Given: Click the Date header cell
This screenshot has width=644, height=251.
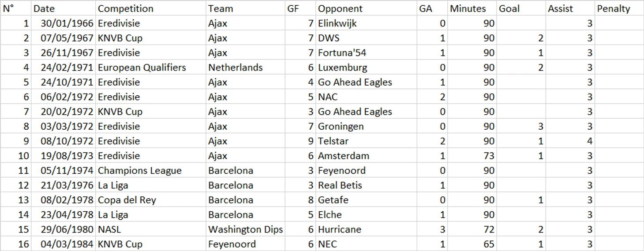Looking at the screenshot, I should [63, 8].
